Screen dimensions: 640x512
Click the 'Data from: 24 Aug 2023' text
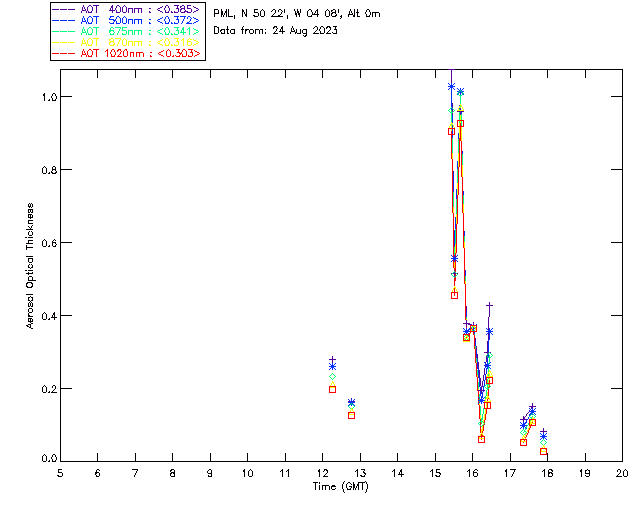click(276, 31)
